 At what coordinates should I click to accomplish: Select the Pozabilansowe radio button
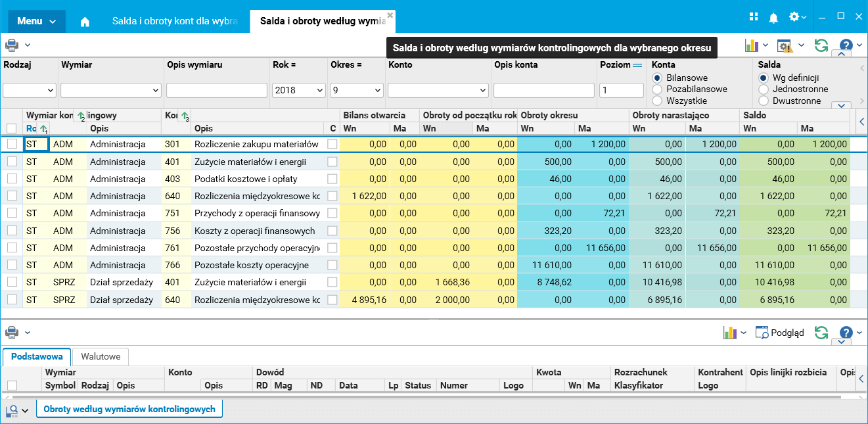(x=657, y=89)
